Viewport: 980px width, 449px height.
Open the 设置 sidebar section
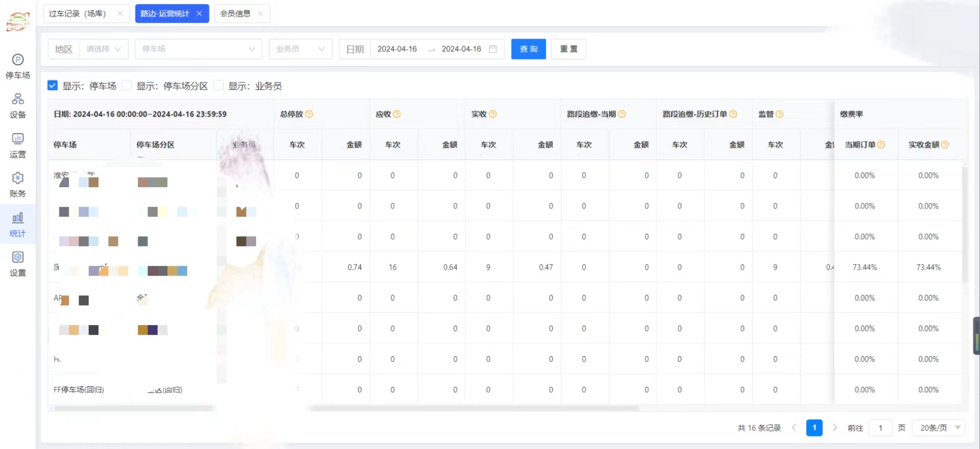coord(18,264)
